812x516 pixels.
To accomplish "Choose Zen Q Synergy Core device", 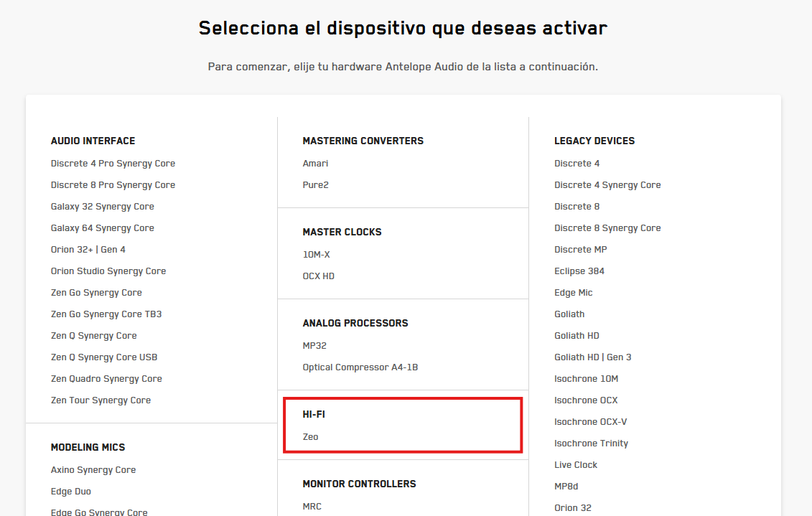I will (94, 336).
